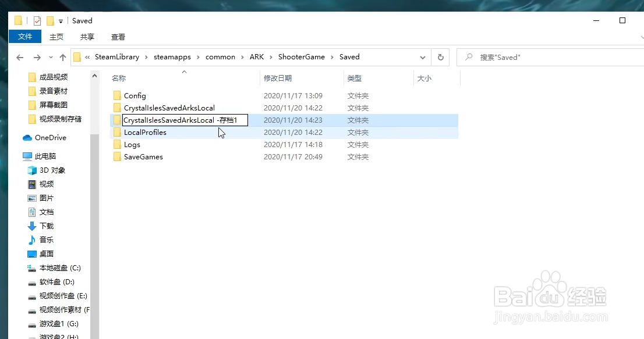Open the 3D 对象 folder in sidebar

(52, 170)
